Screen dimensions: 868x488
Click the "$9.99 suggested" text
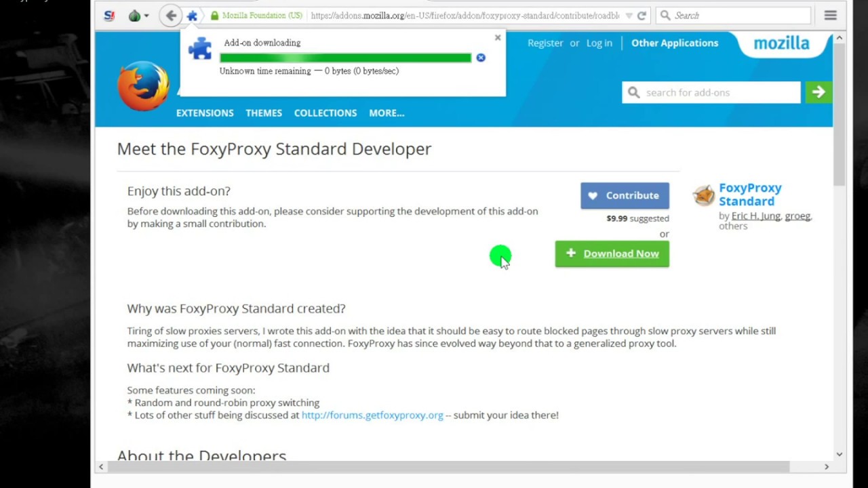click(x=637, y=218)
